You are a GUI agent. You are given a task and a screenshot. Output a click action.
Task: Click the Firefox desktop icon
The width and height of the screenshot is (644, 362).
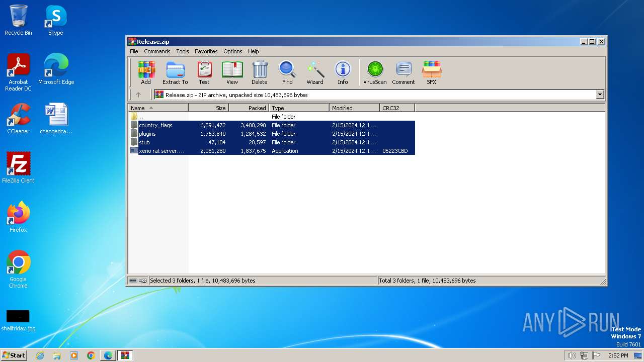[18, 217]
